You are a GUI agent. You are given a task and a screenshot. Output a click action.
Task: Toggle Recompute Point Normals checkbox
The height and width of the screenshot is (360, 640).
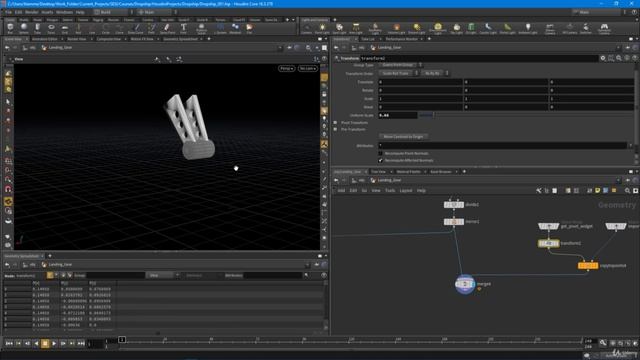(x=380, y=153)
